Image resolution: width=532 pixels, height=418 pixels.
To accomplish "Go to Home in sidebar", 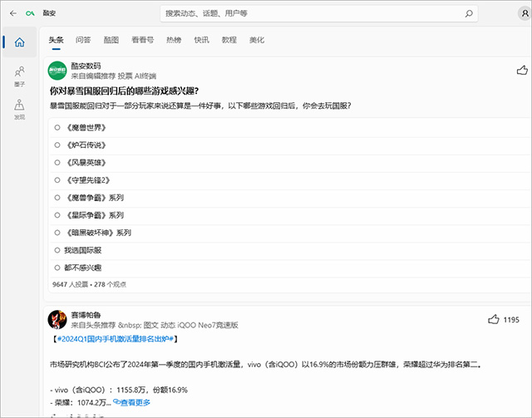I will pos(19,42).
